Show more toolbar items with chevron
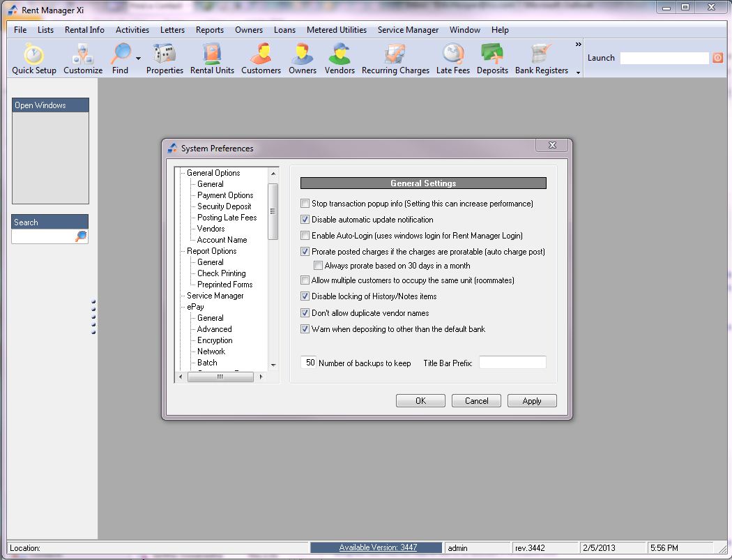 (578, 45)
